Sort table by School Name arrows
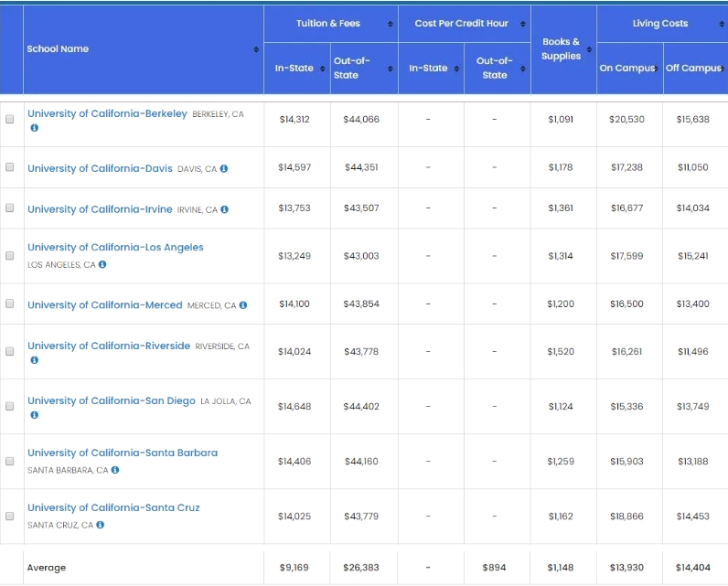 (256, 49)
